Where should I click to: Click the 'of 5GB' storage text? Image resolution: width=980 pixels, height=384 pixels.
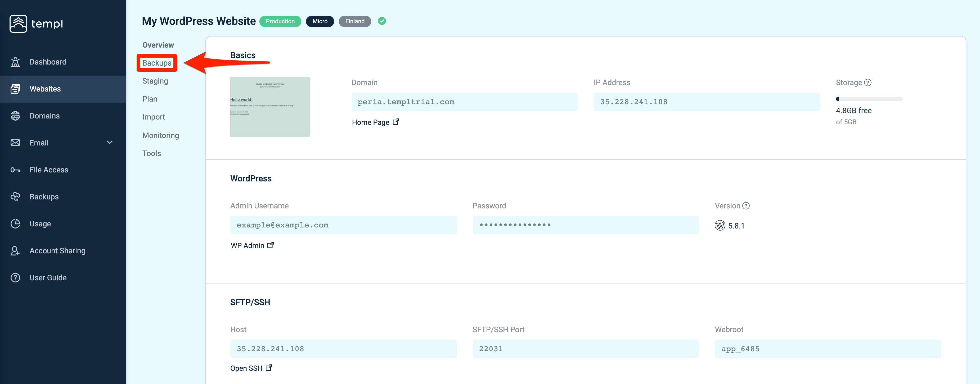[846, 122]
